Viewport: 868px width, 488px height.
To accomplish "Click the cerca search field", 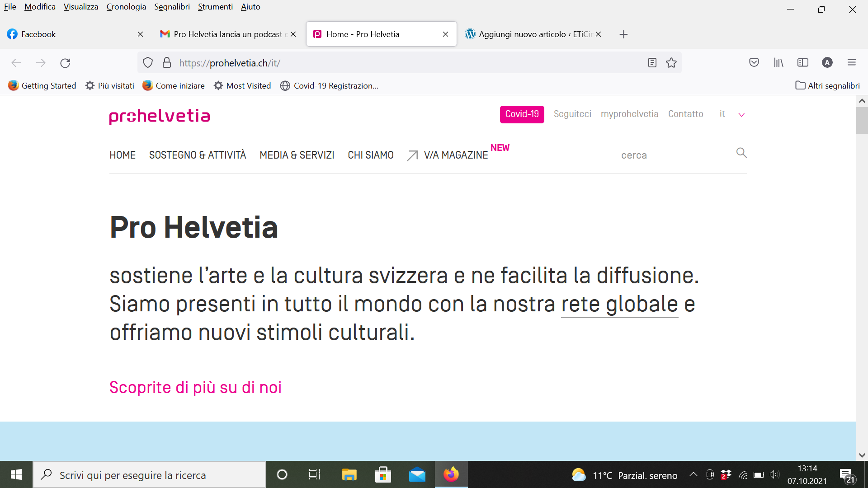I will [x=674, y=155].
